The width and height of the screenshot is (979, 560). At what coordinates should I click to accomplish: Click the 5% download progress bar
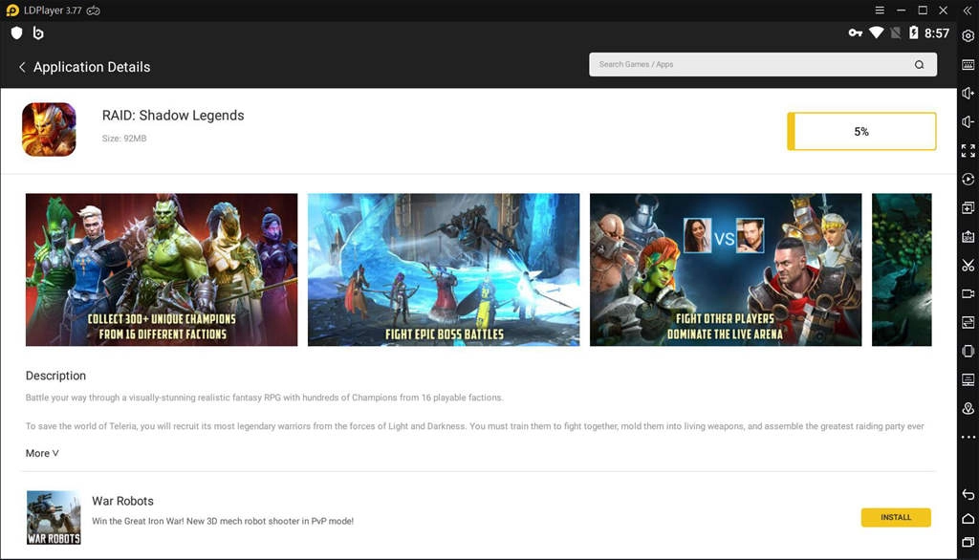861,131
